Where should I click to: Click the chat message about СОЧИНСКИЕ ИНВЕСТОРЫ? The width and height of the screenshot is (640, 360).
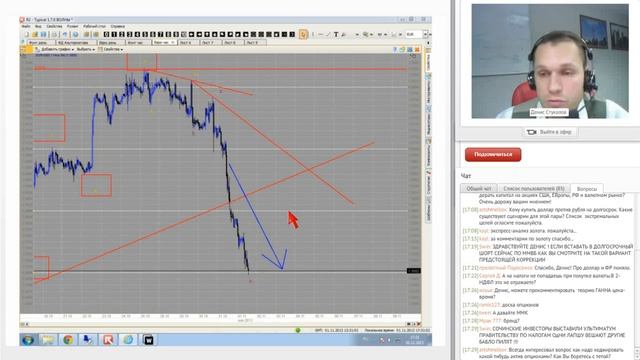(x=547, y=335)
